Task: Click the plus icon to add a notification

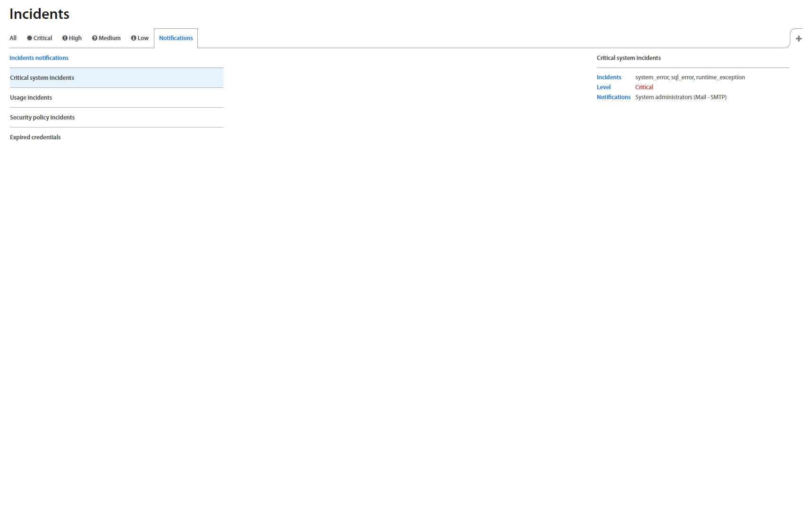Action: click(798, 39)
